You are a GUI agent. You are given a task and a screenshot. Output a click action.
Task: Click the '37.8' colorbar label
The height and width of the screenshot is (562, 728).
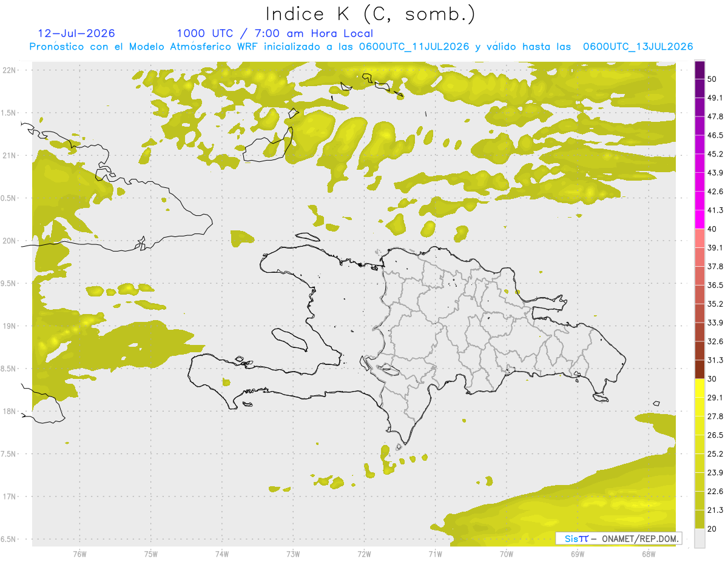715,267
